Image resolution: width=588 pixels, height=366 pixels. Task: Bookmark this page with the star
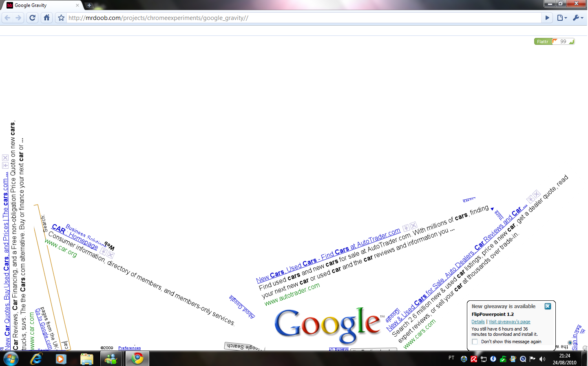click(61, 18)
